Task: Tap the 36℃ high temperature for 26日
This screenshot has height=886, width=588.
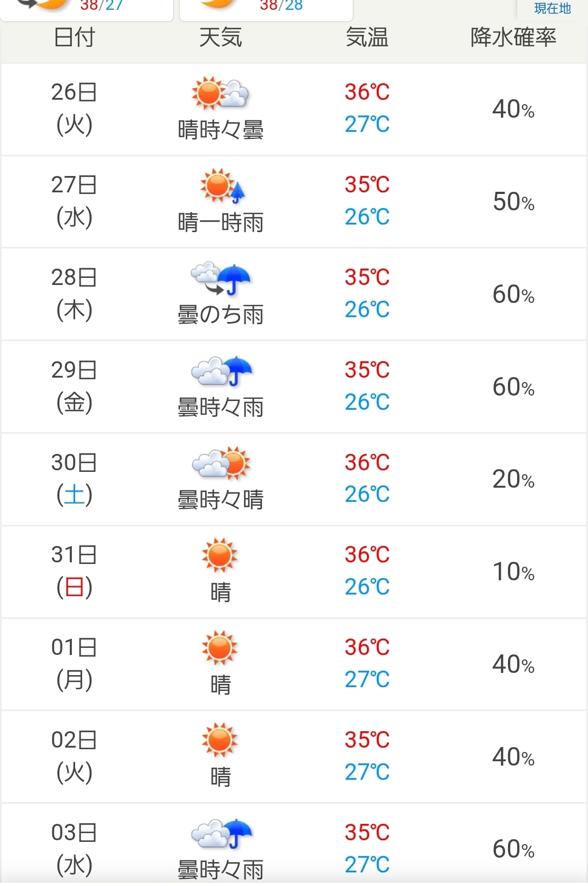Action: 367,92
